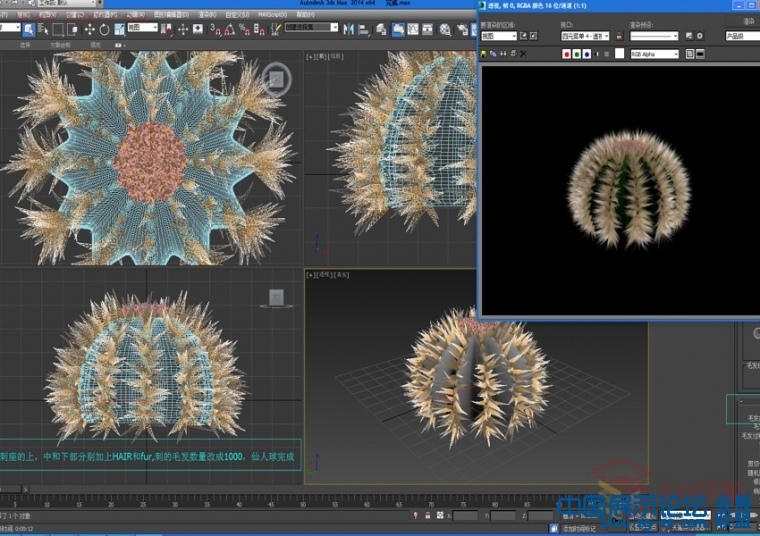Toggle the 3D Snaps magnet icon
The width and height of the screenshot is (760, 536).
coord(216,30)
